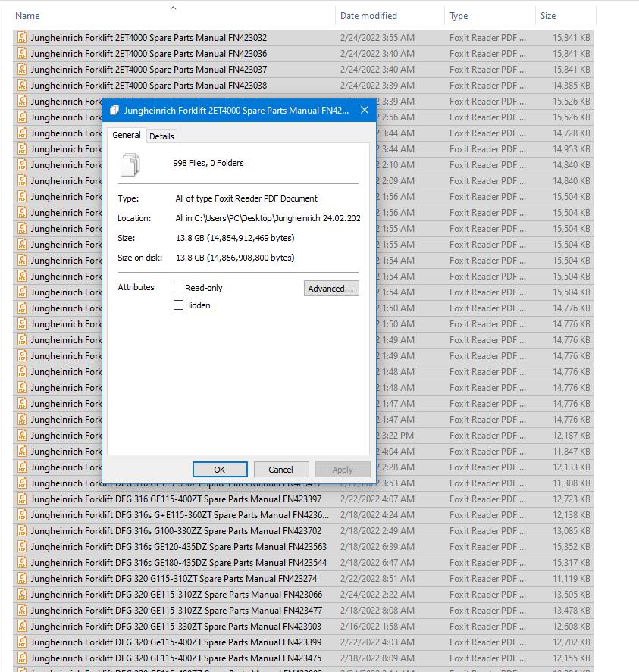Switch to the Details tab

[x=161, y=136]
